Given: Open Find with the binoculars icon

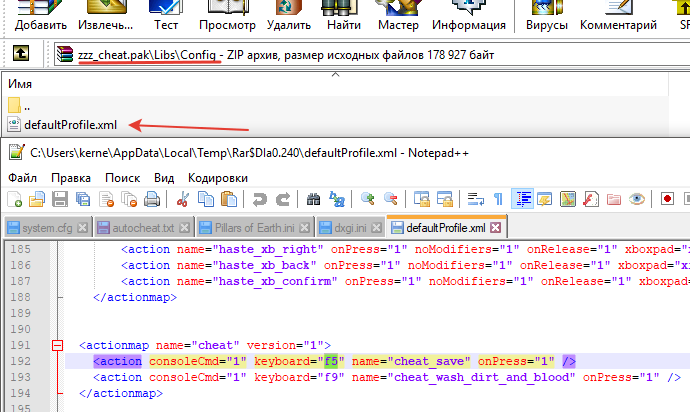Looking at the screenshot, I should click(312, 199).
